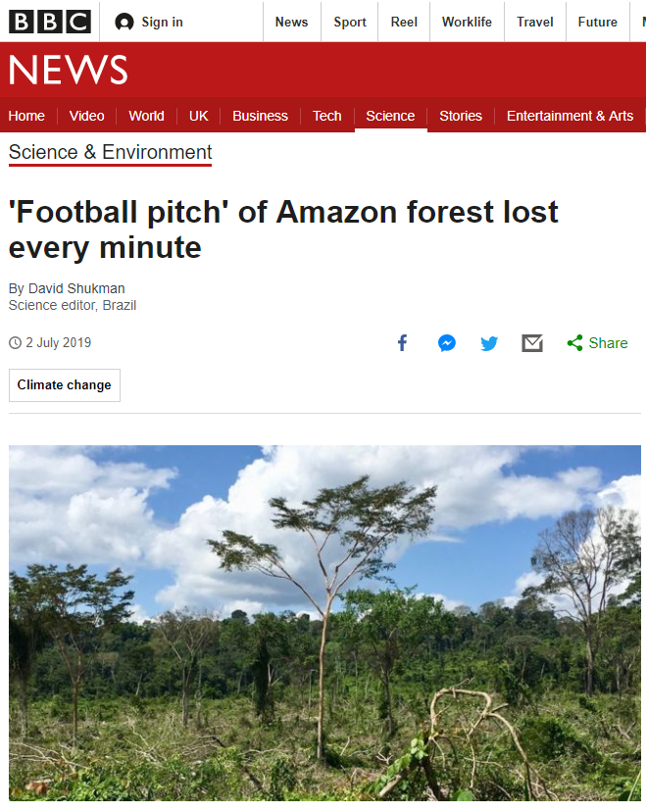This screenshot has height=812, width=646.
Task: Switch to the Science tab
Action: 390,116
